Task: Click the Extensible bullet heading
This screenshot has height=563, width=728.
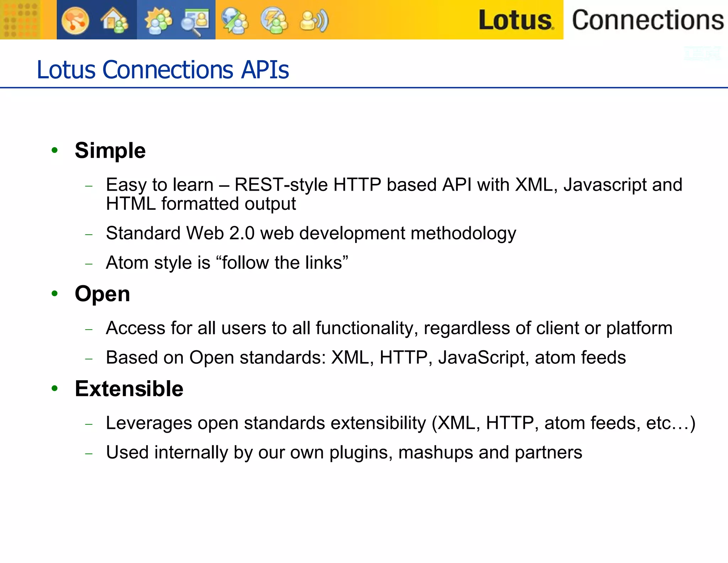Action: 129,388
